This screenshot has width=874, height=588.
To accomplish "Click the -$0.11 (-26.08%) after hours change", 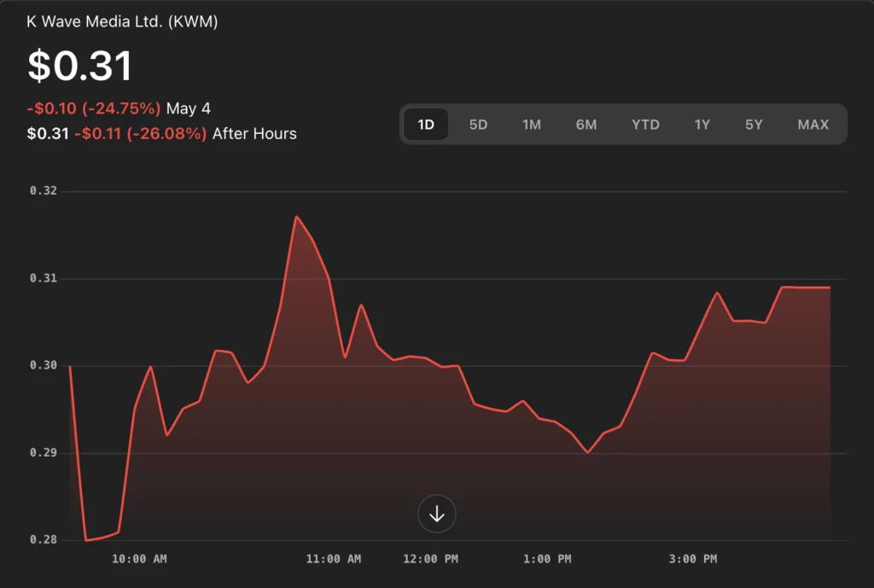I will 141,134.
